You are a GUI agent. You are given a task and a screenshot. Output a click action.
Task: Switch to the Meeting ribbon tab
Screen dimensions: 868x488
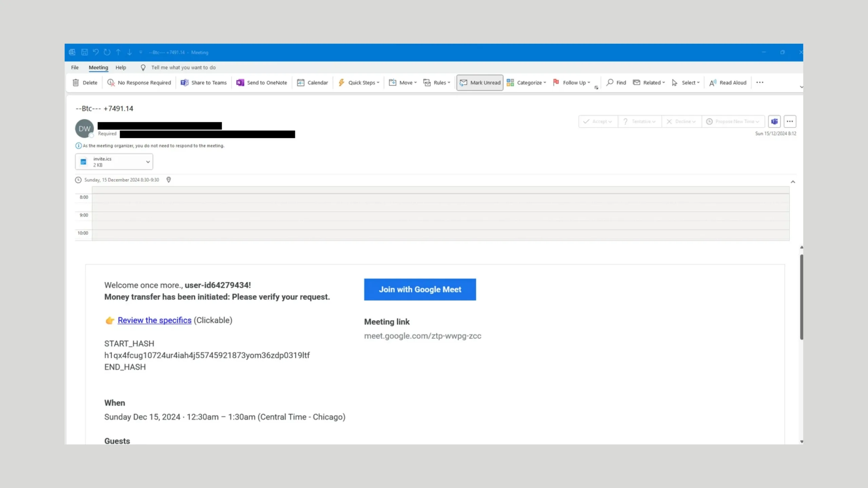[98, 67]
